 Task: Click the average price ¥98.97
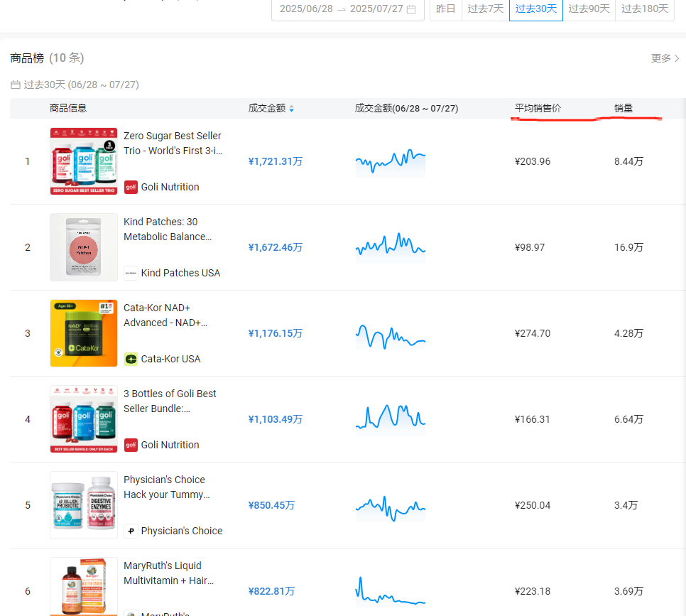pyautogui.click(x=530, y=247)
